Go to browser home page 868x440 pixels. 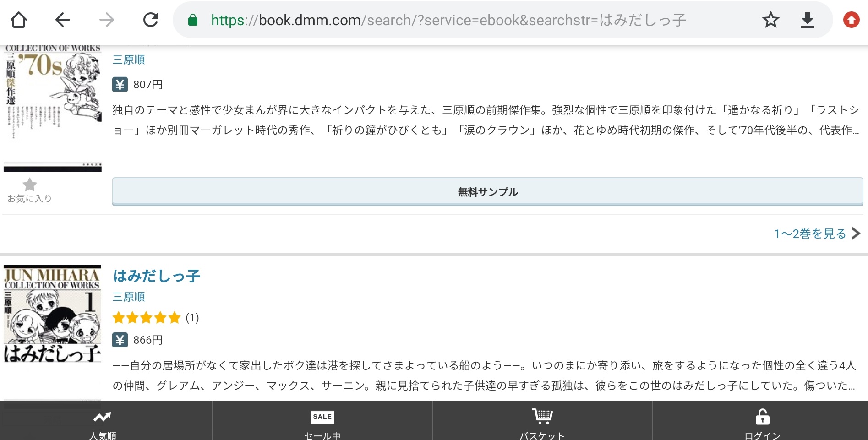(x=19, y=20)
